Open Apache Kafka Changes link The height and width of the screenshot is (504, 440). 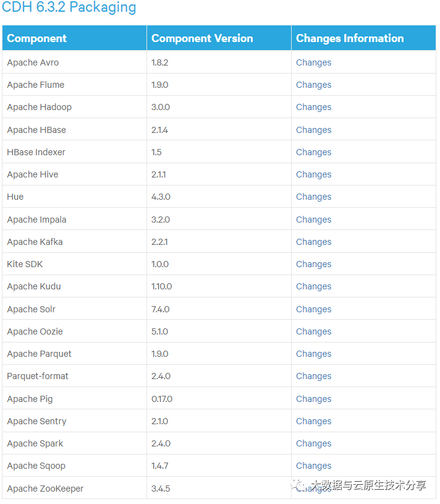pos(313,242)
